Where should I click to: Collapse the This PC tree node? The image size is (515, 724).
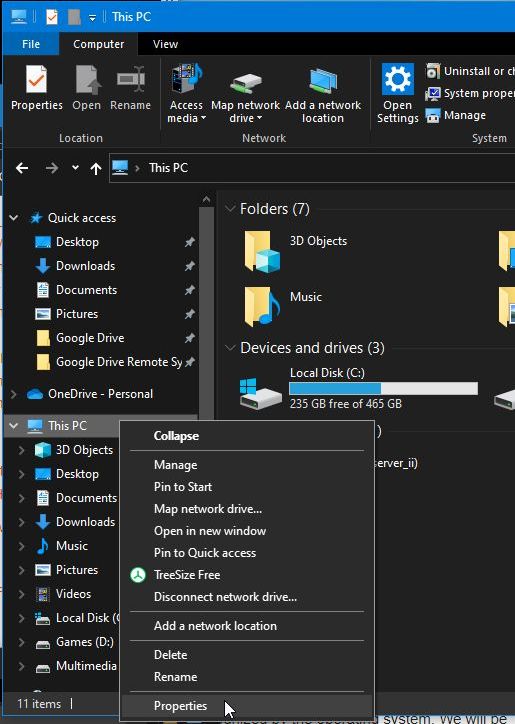click(x=14, y=425)
